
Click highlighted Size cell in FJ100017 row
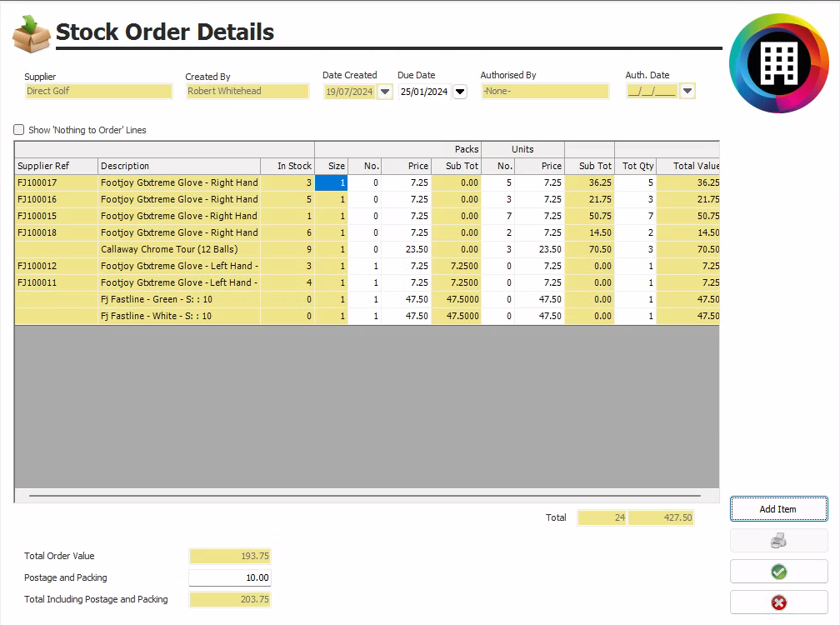[x=332, y=182]
